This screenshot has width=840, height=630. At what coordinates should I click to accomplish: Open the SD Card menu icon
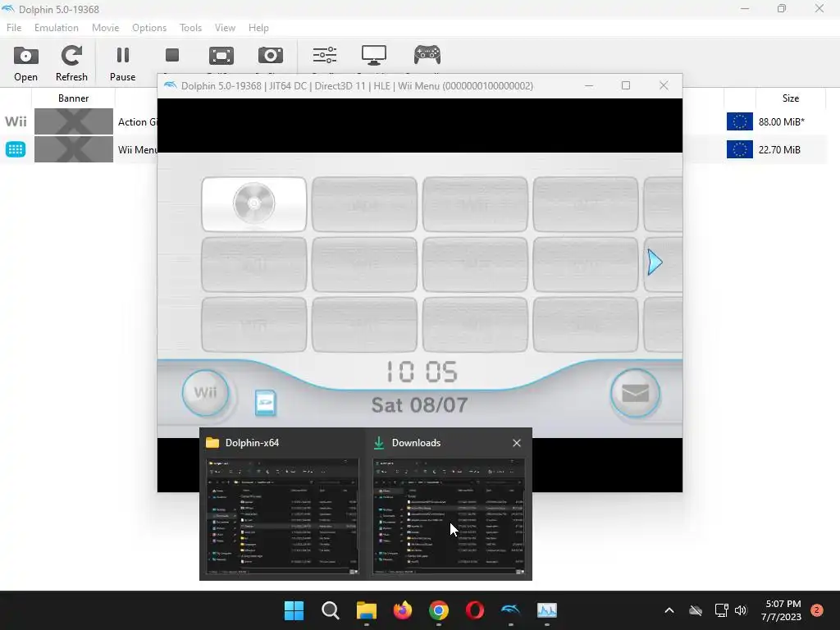tap(266, 404)
